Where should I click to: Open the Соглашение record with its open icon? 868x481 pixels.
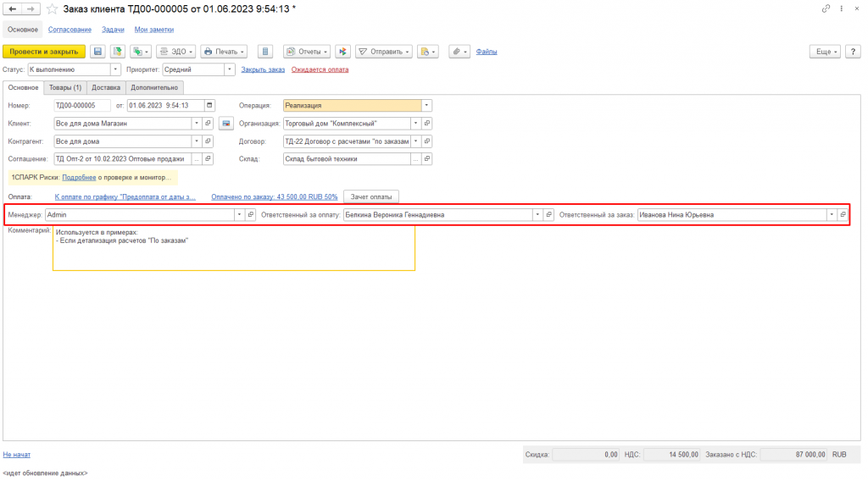point(209,158)
